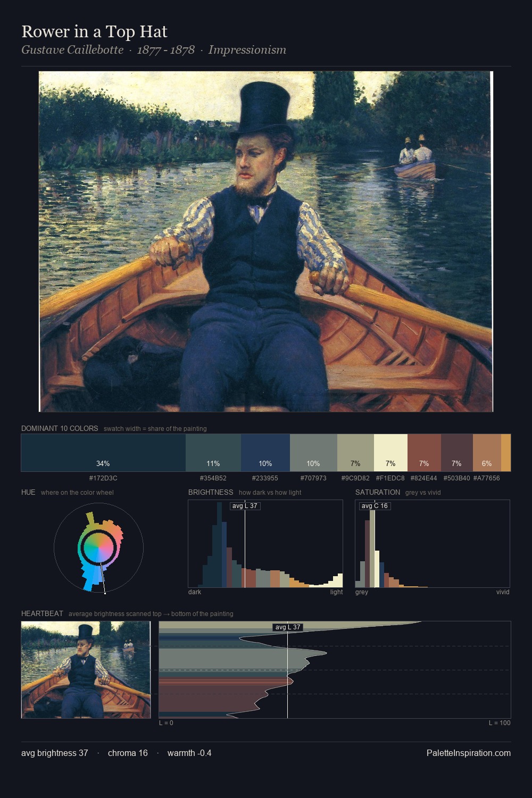
Task: Click the narrow gold swatch at palette end
Action: (x=506, y=453)
